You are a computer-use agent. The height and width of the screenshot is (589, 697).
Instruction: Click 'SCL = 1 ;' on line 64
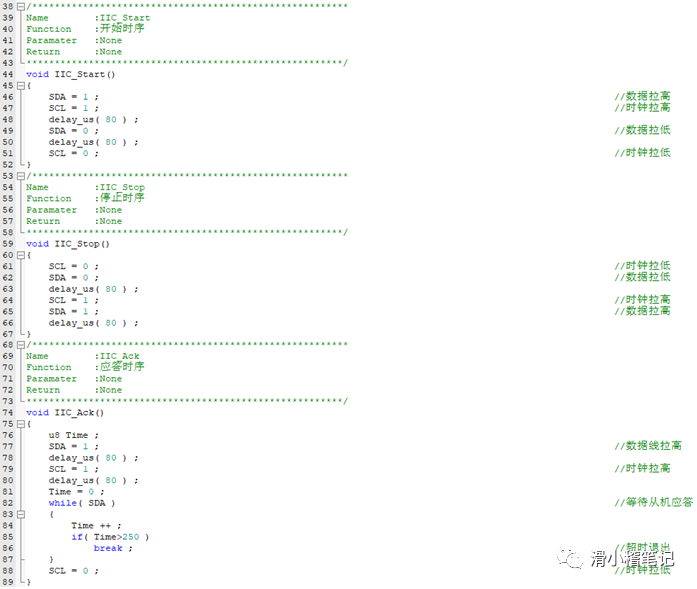coord(74,300)
